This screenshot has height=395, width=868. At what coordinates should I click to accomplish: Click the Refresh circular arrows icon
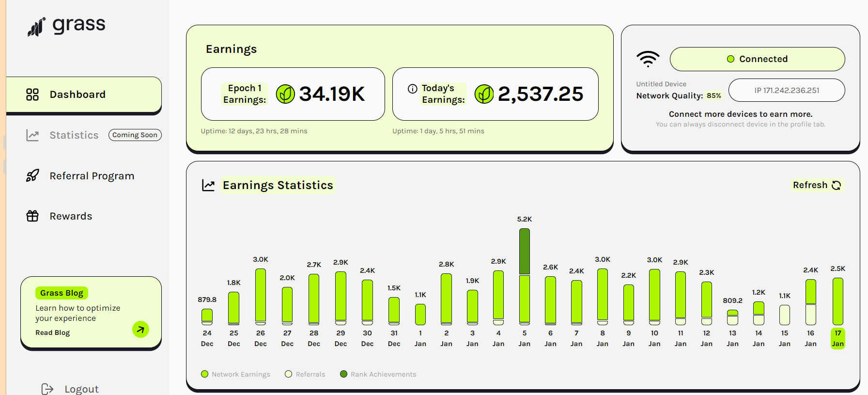(x=837, y=185)
